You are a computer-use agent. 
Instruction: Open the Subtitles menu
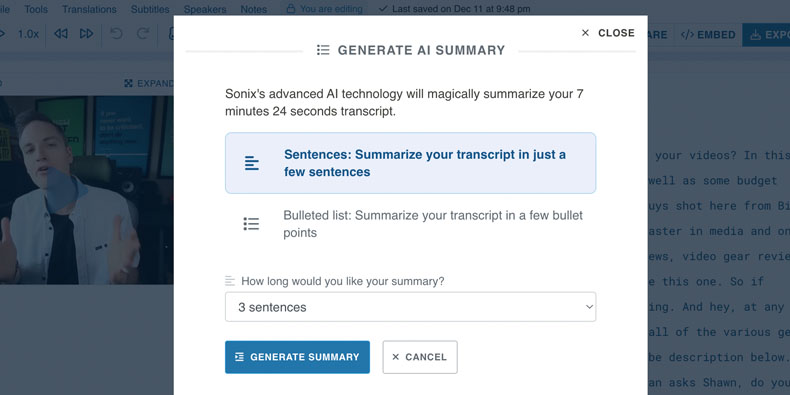tap(150, 9)
